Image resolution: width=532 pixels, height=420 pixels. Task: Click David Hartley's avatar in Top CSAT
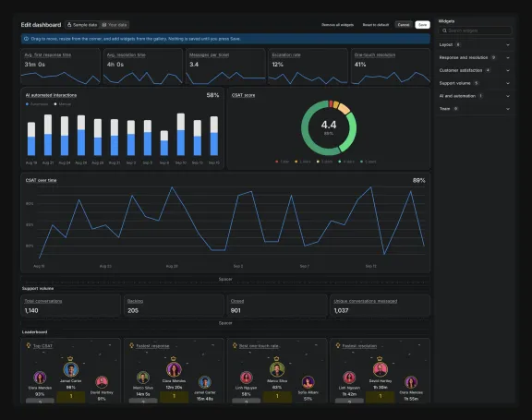point(102,382)
